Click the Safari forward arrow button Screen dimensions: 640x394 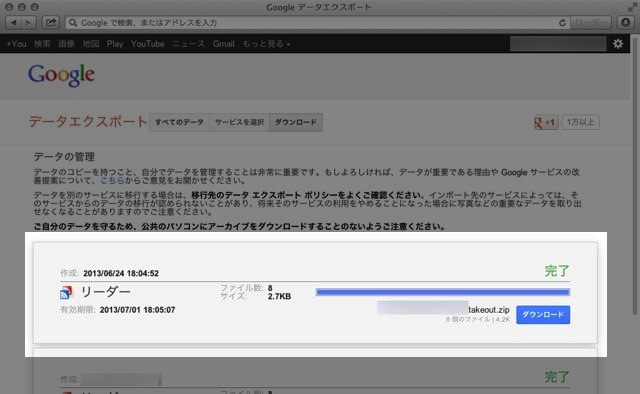pos(28,22)
